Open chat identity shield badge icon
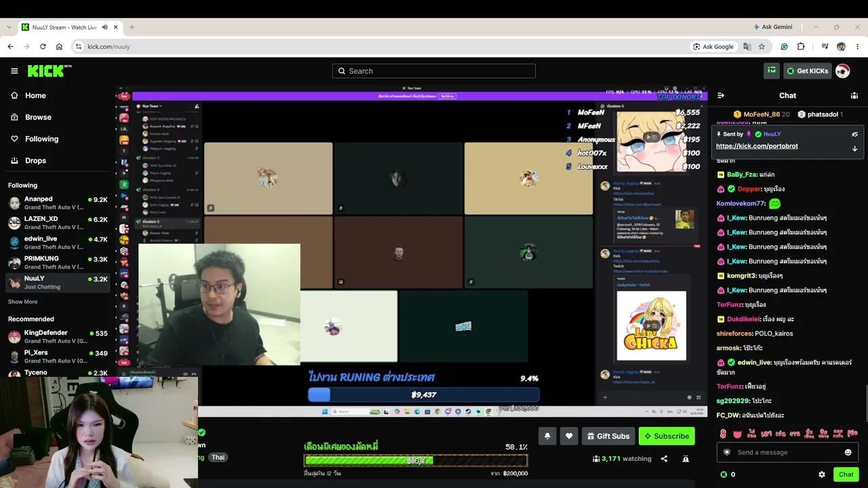 click(727, 452)
